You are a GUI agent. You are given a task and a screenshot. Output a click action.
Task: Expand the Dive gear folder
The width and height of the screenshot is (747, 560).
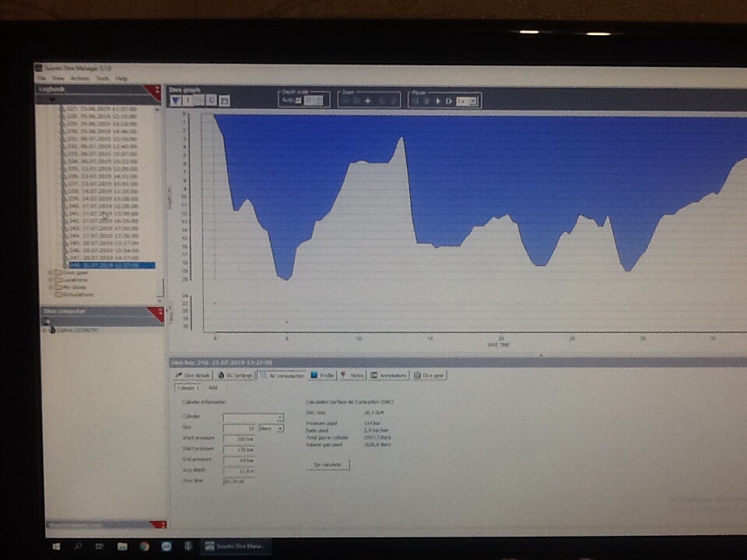coord(51,273)
